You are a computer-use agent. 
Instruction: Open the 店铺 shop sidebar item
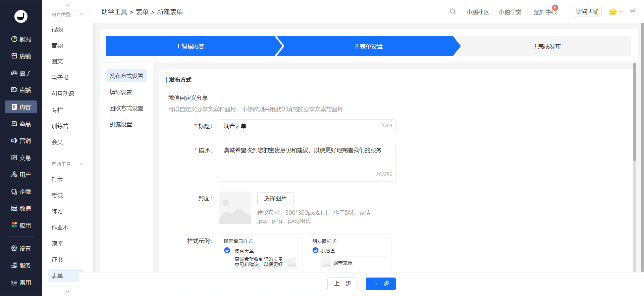tap(21, 56)
